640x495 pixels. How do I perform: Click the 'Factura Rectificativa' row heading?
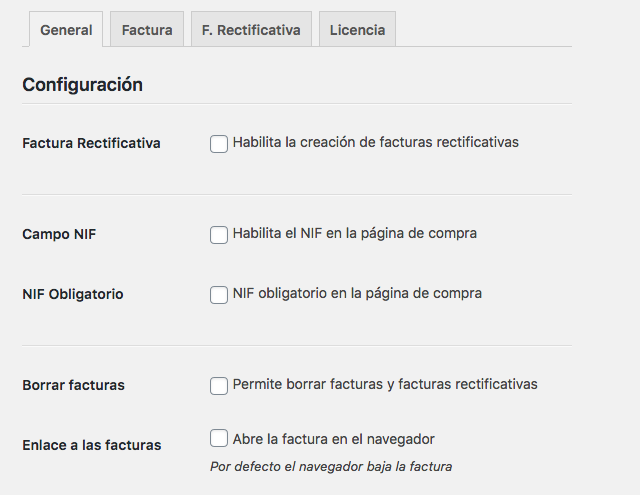(x=91, y=143)
